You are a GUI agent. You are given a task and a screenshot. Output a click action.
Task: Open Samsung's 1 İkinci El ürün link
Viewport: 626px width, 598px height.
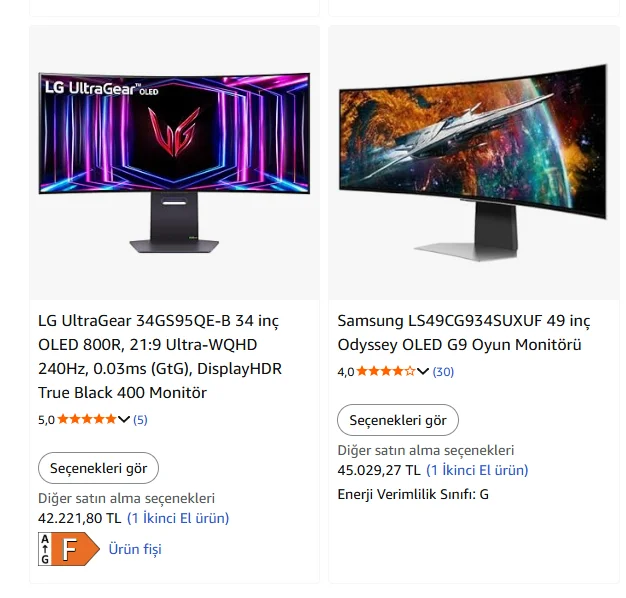[x=477, y=470]
